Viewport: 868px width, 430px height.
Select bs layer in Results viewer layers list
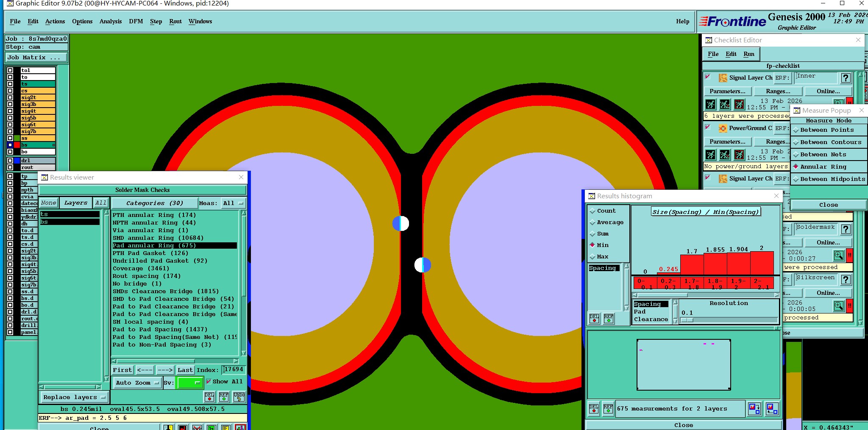point(70,222)
